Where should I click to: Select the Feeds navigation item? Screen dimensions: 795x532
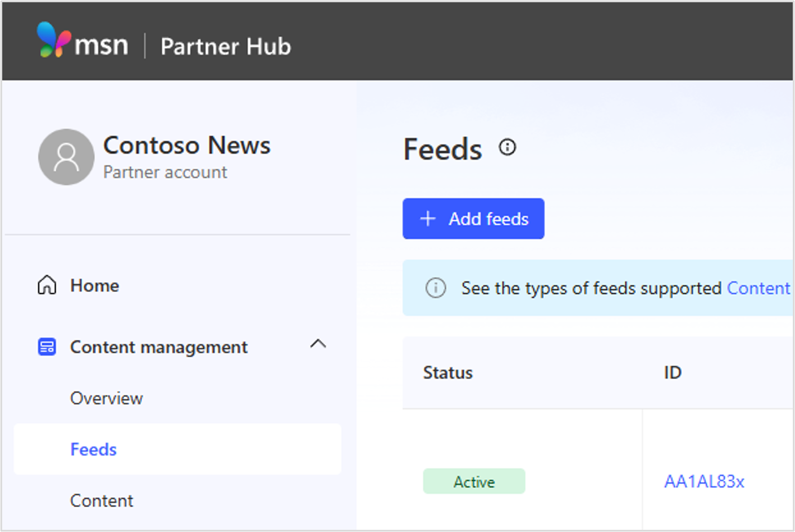click(93, 449)
